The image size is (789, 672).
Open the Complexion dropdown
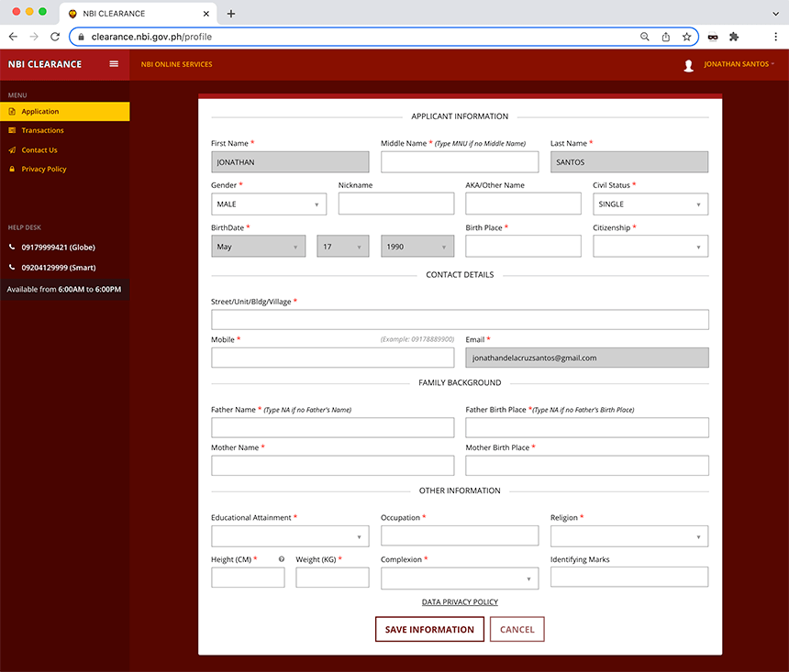coord(460,578)
